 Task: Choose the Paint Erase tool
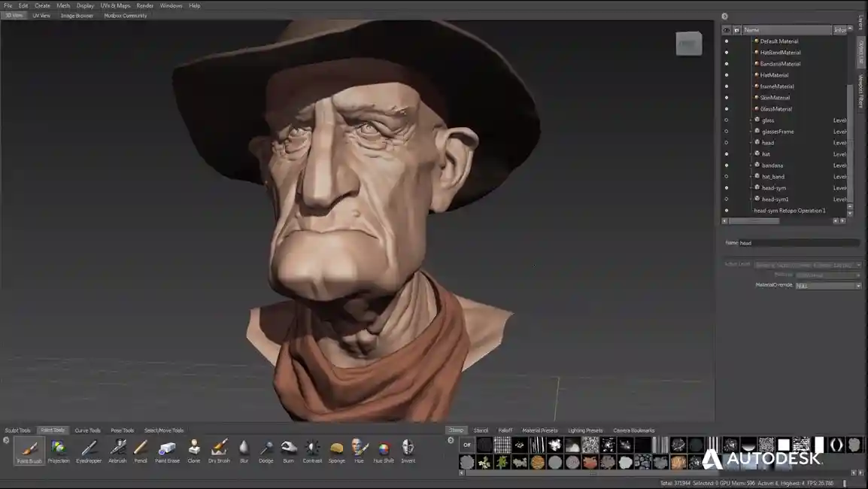167,449
